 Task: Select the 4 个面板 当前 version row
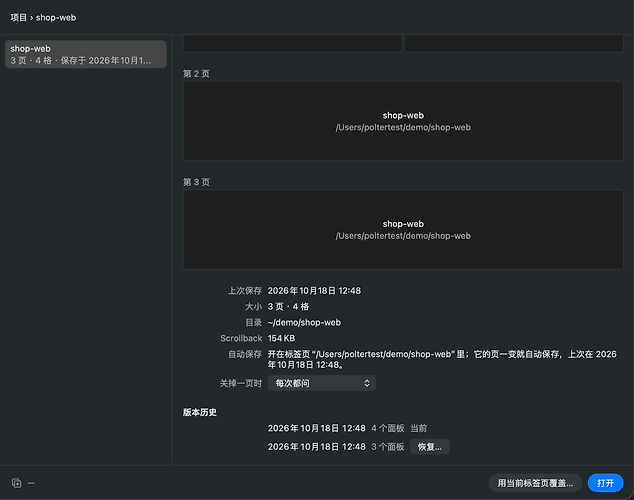point(347,428)
